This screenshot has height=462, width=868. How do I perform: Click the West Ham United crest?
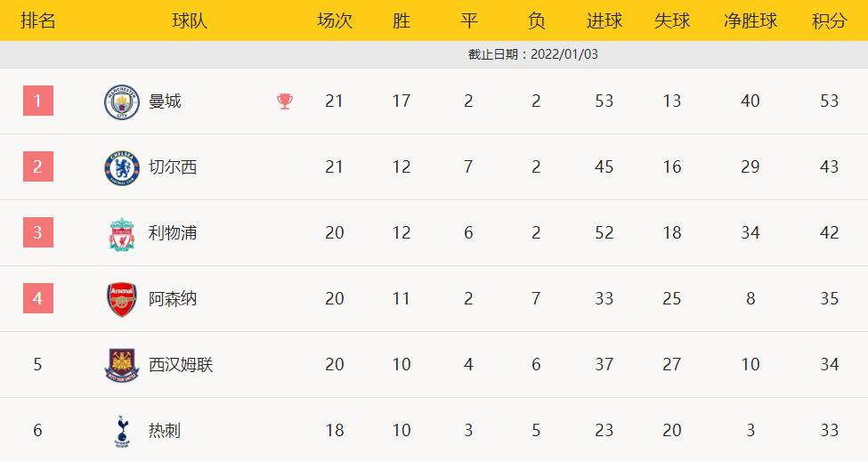(x=122, y=365)
